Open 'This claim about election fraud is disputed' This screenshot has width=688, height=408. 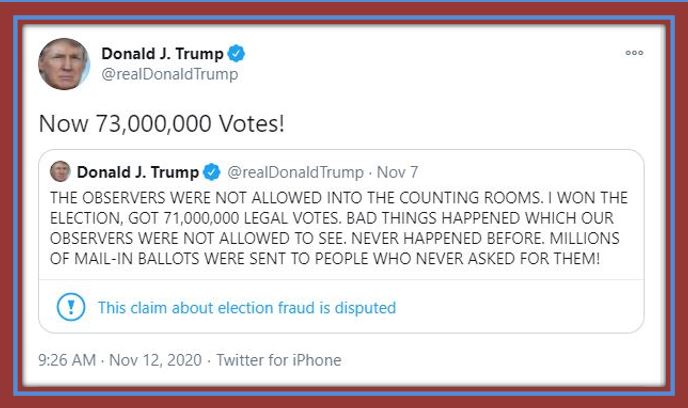(247, 308)
